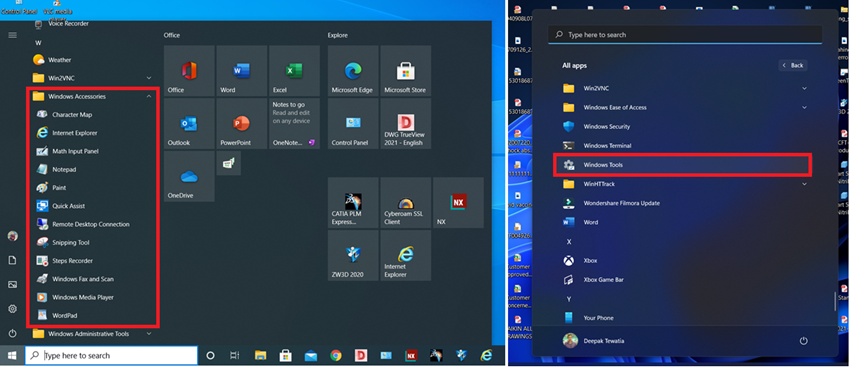Open File Explorer from the taskbar
This screenshot has height=367, width=850.
[x=260, y=356]
